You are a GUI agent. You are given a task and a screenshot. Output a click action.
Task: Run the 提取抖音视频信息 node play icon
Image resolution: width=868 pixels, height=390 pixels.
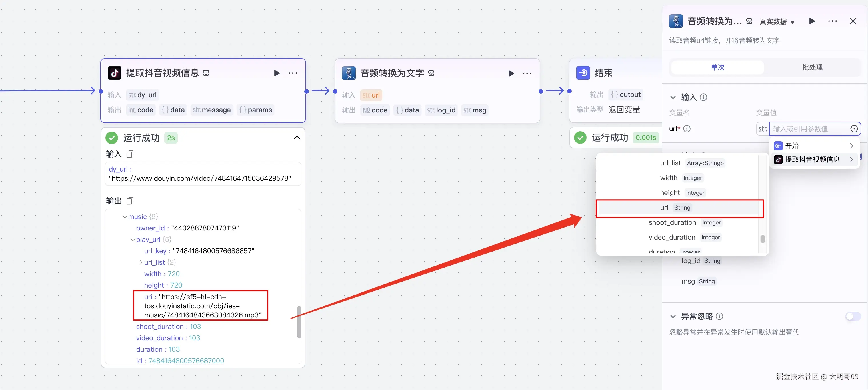pyautogui.click(x=277, y=73)
